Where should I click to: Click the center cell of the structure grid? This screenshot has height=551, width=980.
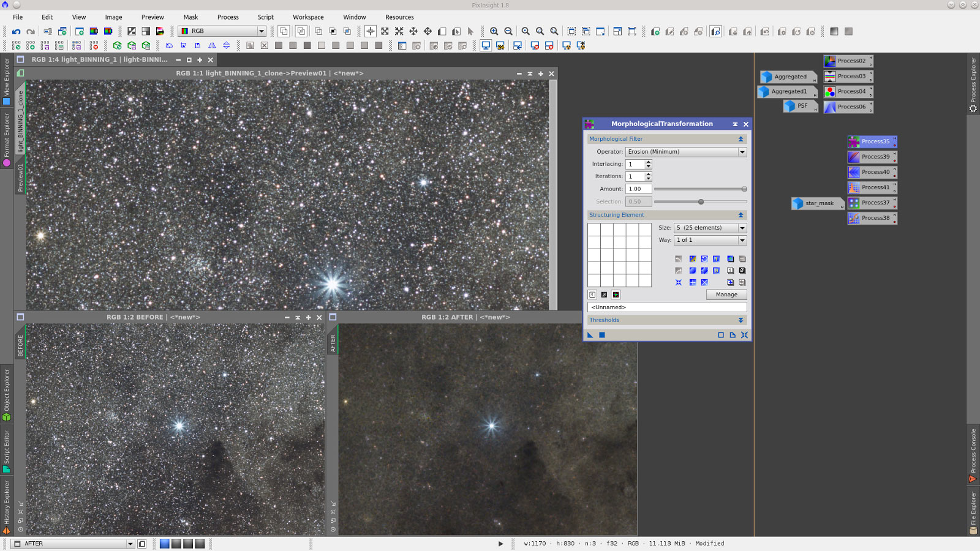coord(619,255)
